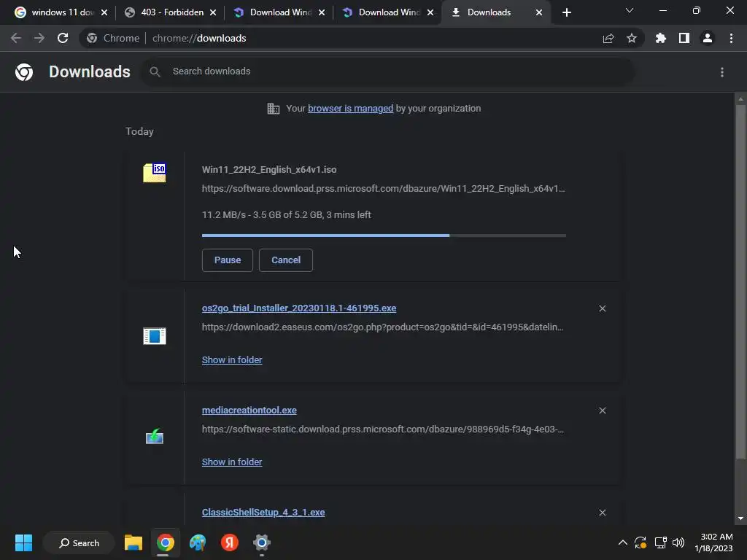Image resolution: width=747 pixels, height=560 pixels.
Task: Close the 403 - Forbidden tab
Action: [213, 12]
